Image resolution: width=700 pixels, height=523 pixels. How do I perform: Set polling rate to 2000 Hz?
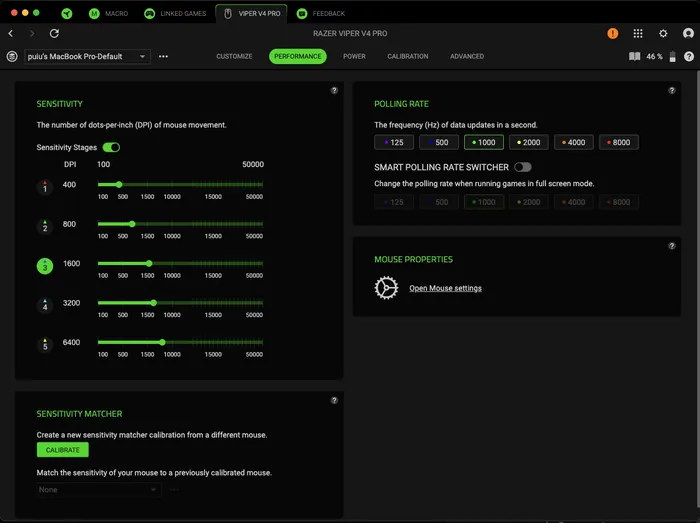point(529,142)
